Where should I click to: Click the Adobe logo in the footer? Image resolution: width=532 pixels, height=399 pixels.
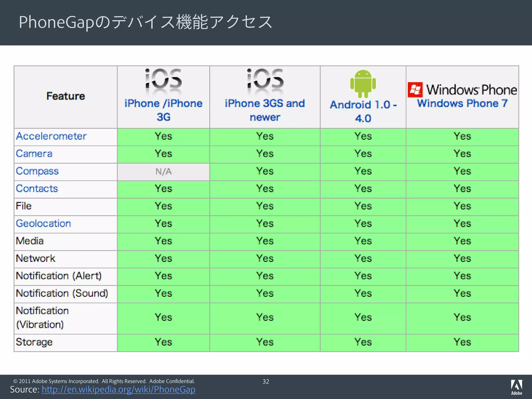click(x=517, y=387)
